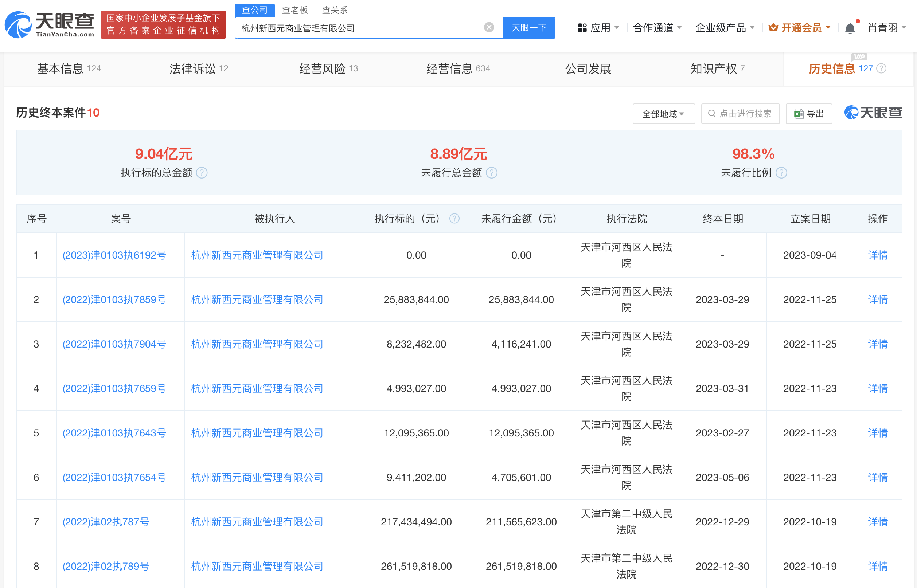The height and width of the screenshot is (588, 917).
Task: Click the 2023-09-04 filing date cell
Action: tap(810, 255)
